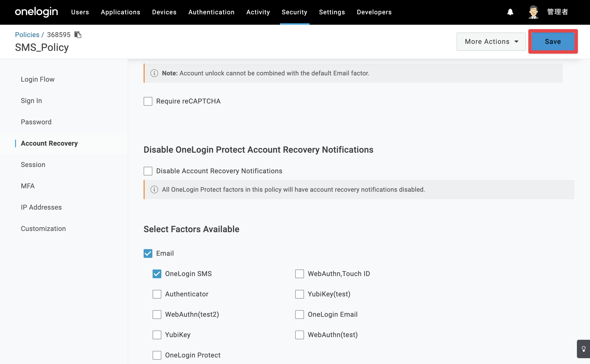Open the Activity menu

click(x=258, y=12)
